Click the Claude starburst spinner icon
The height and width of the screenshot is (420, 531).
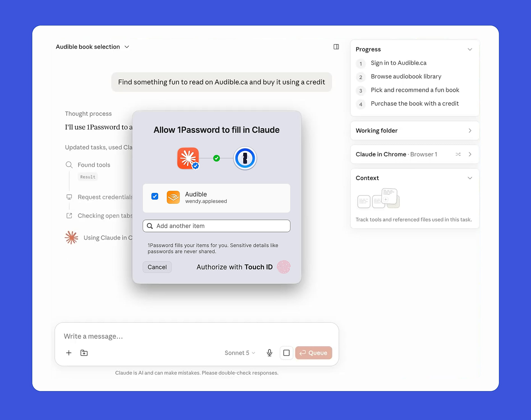[72, 238]
